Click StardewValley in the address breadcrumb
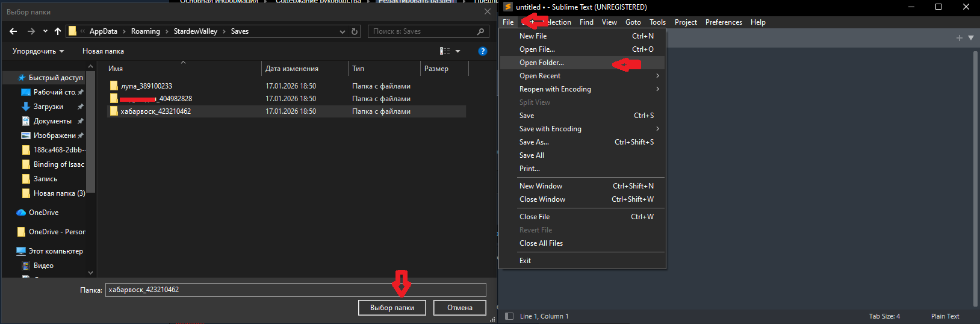 click(196, 31)
